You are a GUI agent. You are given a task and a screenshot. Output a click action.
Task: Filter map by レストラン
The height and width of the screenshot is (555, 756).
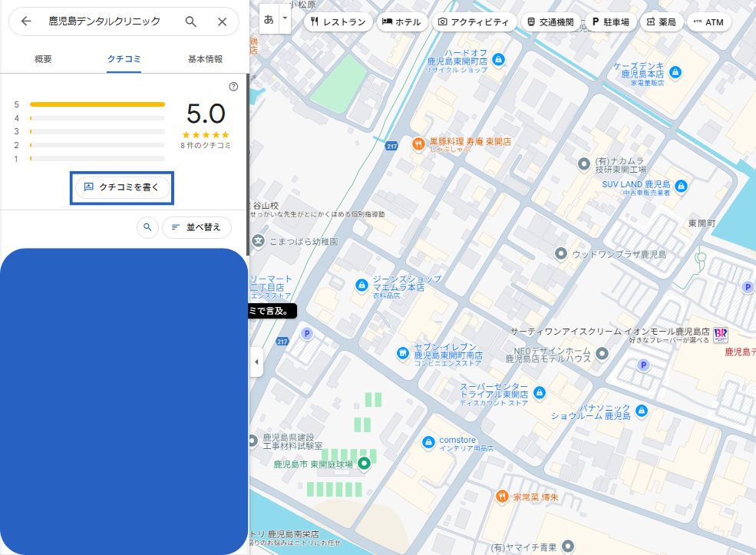click(x=338, y=22)
